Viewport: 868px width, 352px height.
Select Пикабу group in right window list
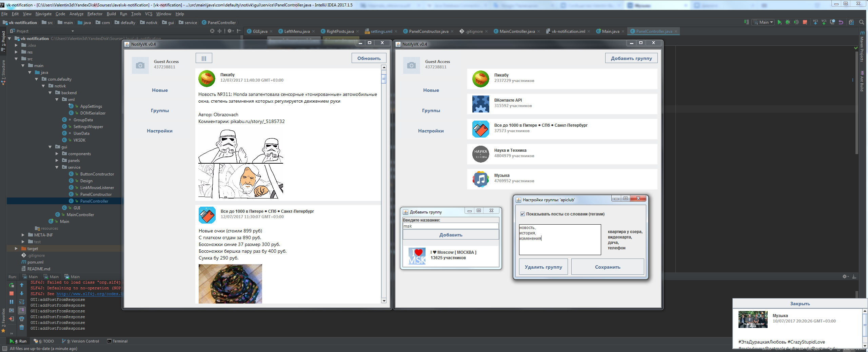562,79
